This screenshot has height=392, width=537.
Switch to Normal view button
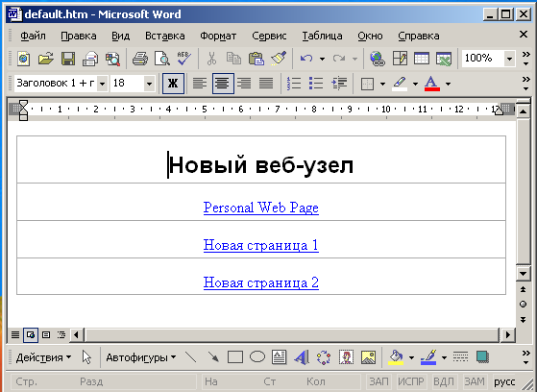tap(15, 334)
